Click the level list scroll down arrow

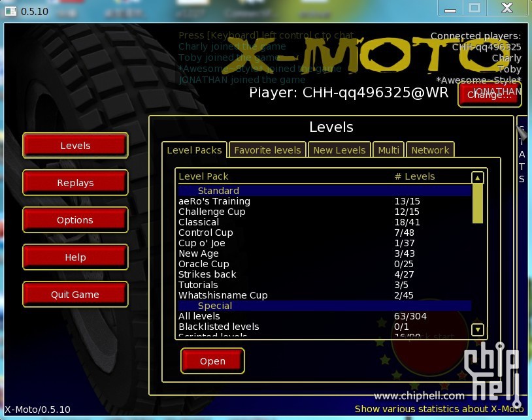point(477,329)
